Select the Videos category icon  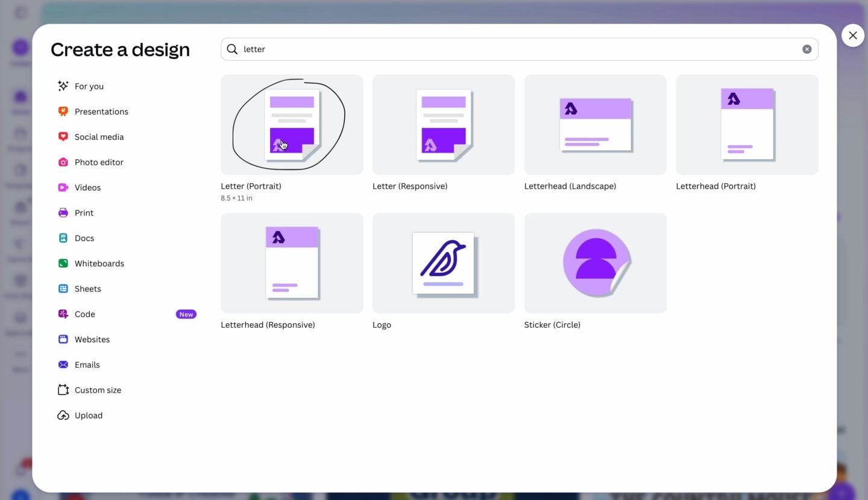click(x=63, y=188)
